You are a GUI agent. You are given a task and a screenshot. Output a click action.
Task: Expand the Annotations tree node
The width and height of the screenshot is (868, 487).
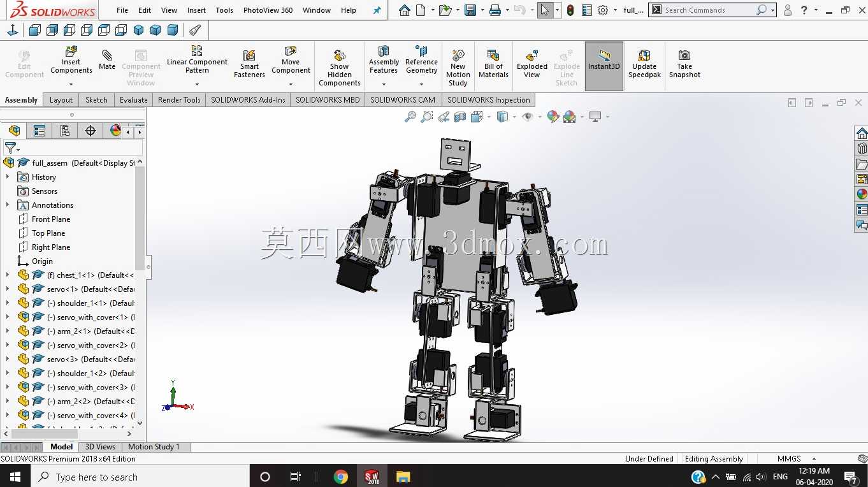pos(8,205)
